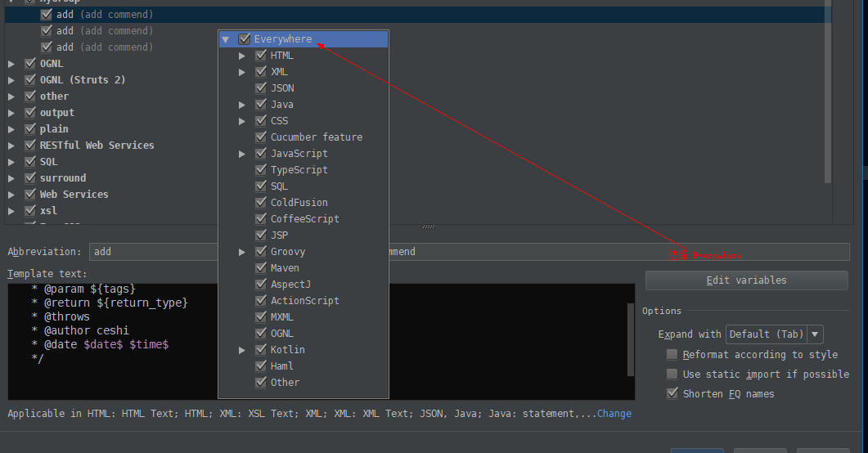
Task: Toggle the JSON context checkbox
Action: [261, 88]
